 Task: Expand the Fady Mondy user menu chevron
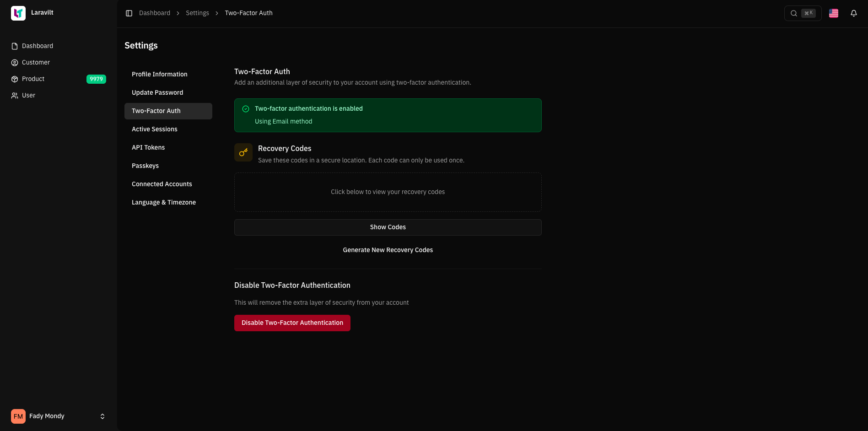click(102, 416)
